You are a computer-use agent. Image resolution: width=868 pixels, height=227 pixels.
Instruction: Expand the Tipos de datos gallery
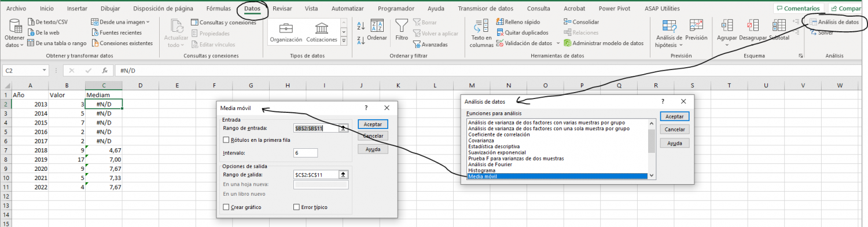[344, 41]
